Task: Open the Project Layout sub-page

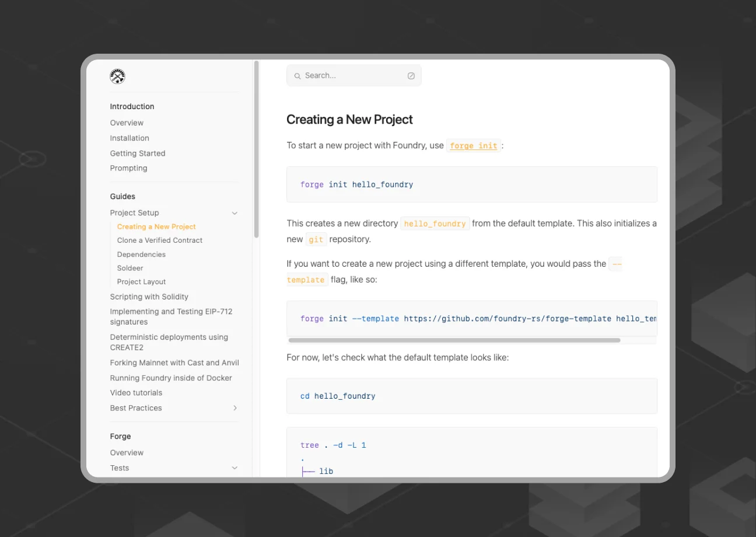Action: (x=142, y=282)
